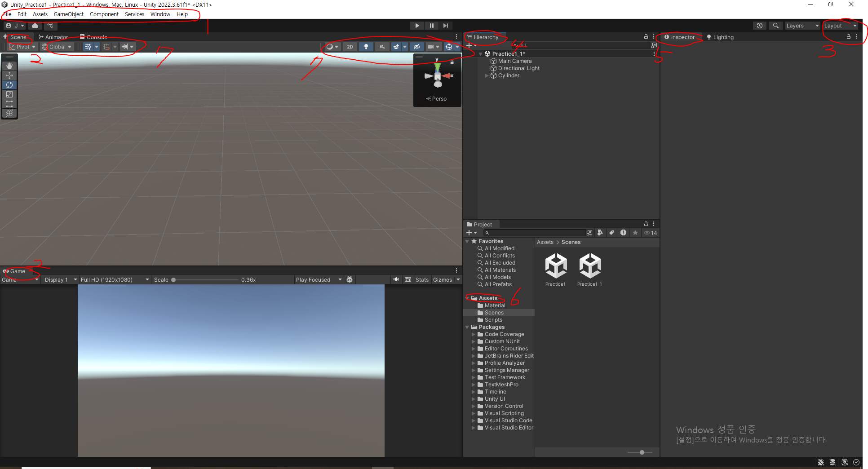Screen dimensions: 868x469
Task: Click Assets in the Project breadcrumb
Action: coord(545,242)
